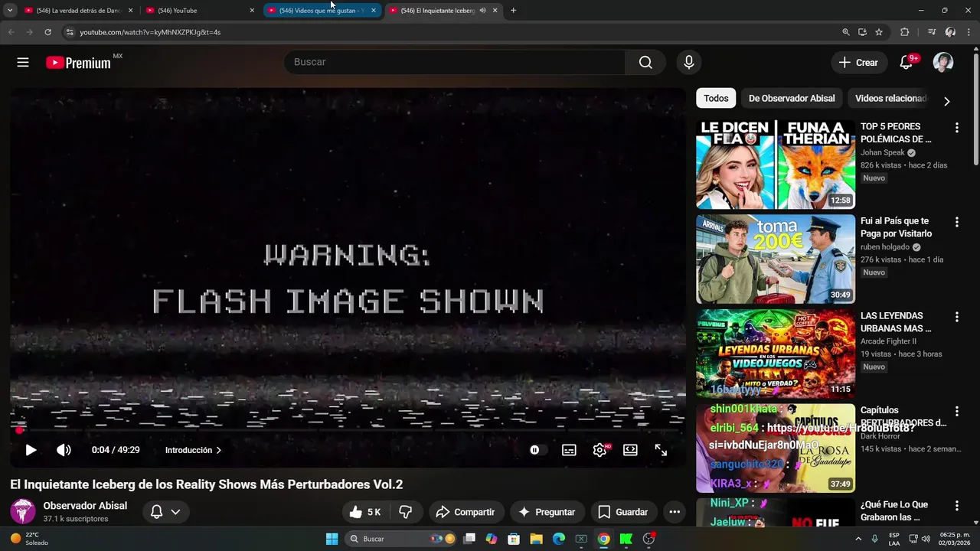The height and width of the screenshot is (551, 980).
Task: Open the account avatar menu
Action: tap(943, 63)
